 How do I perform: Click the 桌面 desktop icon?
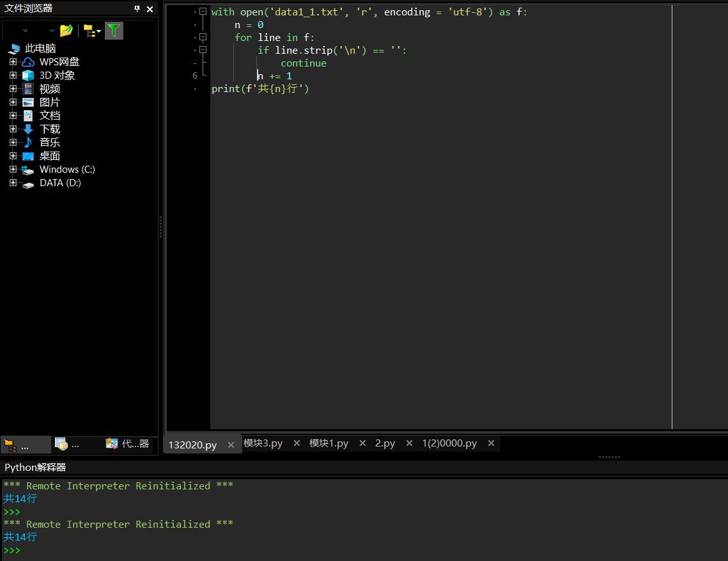28,156
